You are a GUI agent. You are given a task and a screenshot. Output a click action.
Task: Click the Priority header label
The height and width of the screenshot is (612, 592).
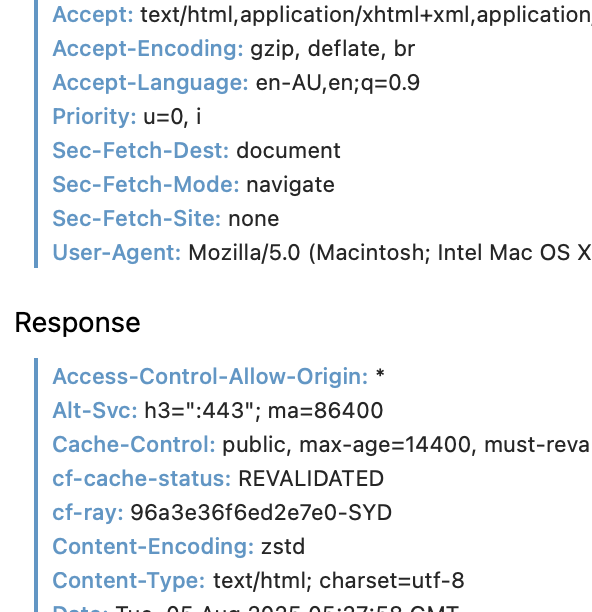(x=94, y=117)
